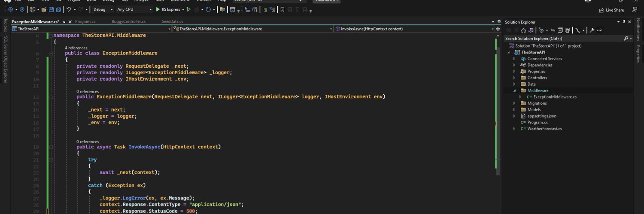This screenshot has height=214, width=644.
Task: Click the branching-nodes icon in Solution Explorer toolbar
Action: click(578, 30)
